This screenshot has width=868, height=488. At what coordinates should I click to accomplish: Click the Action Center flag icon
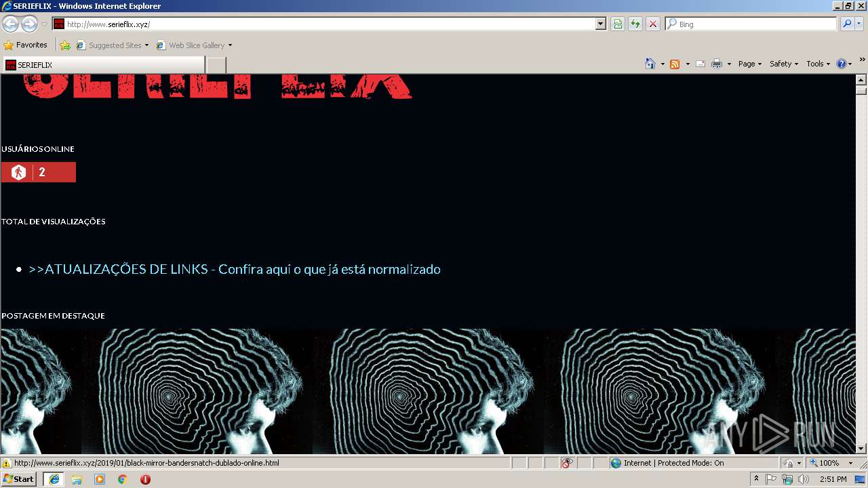[x=771, y=479]
